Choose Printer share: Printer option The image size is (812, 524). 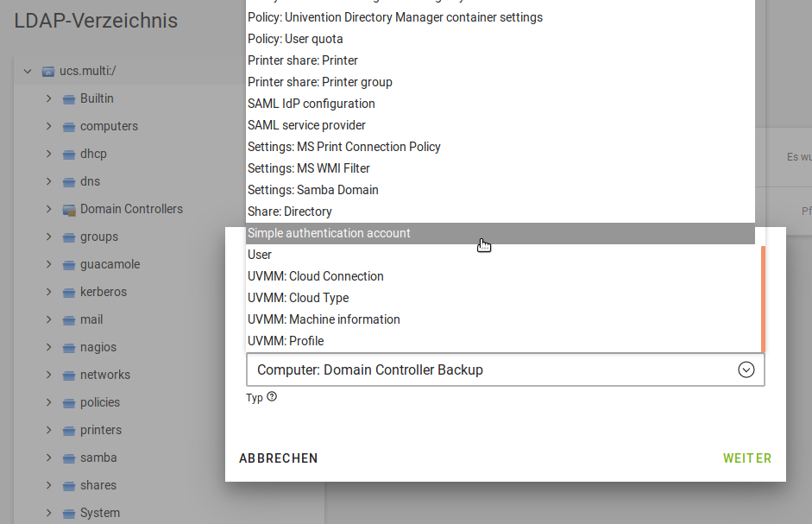tap(500, 60)
